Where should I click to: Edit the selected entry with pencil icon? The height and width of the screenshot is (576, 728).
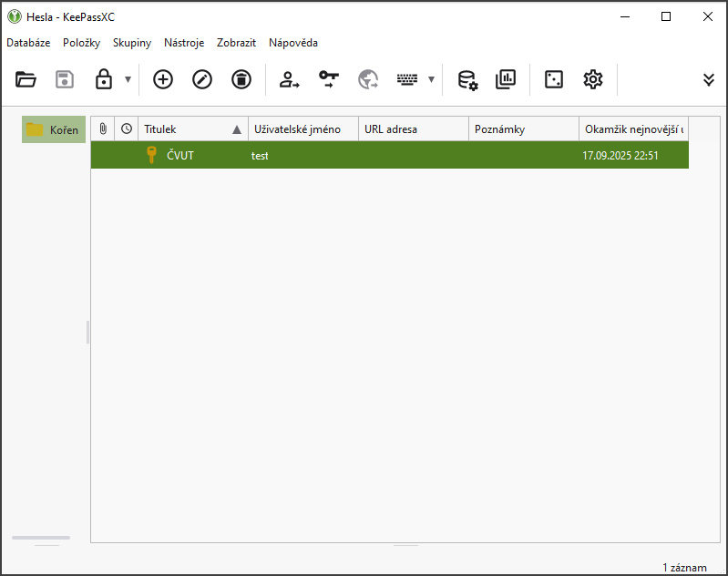(x=201, y=79)
